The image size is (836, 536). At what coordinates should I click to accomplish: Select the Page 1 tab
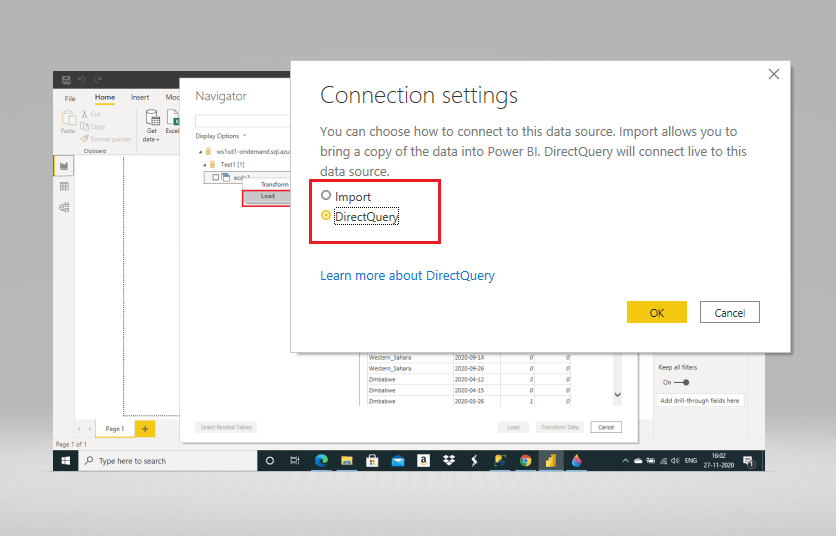pos(115,429)
